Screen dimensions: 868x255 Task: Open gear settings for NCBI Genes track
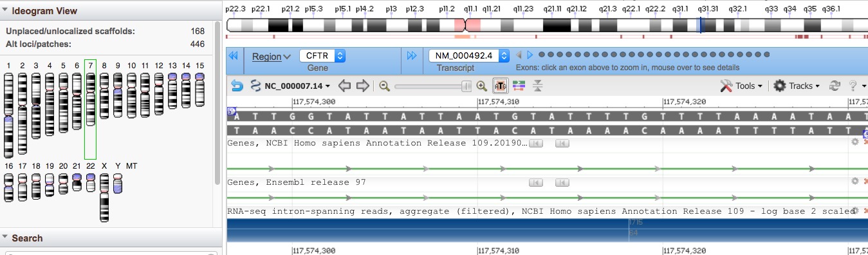tap(854, 142)
